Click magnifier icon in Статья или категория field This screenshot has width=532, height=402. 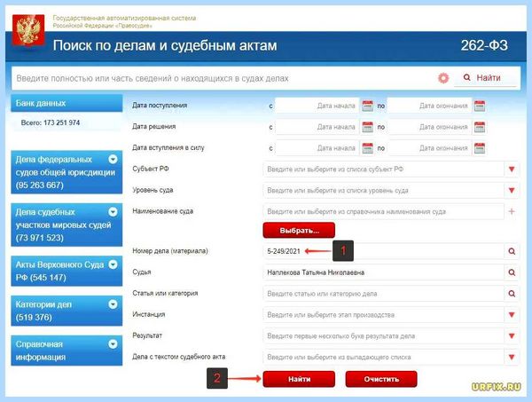point(512,294)
